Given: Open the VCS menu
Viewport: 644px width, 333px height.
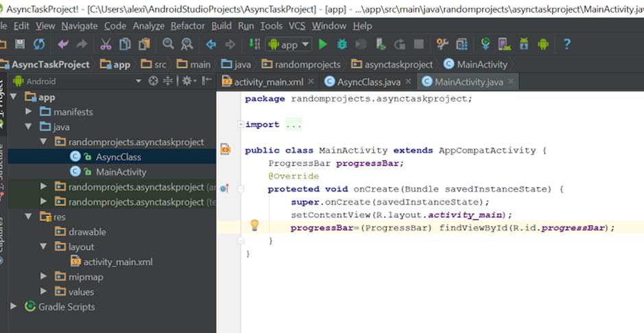Looking at the screenshot, I should [296, 26].
